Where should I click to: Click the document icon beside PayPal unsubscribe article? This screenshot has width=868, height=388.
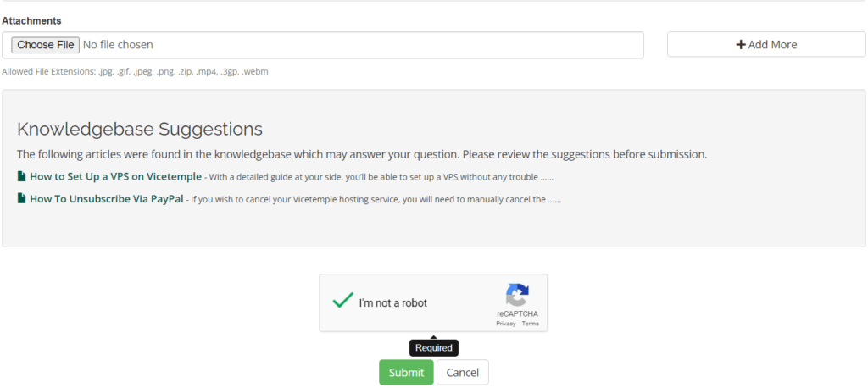pyautogui.click(x=22, y=200)
